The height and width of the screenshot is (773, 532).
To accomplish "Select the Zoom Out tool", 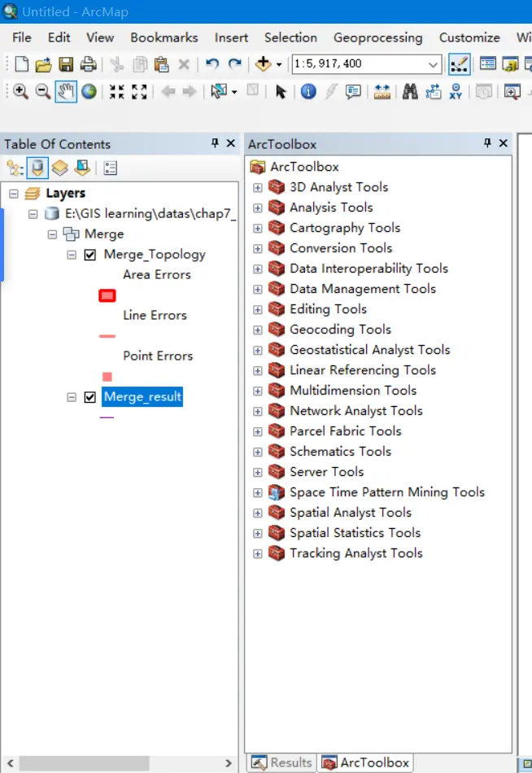I will [43, 91].
